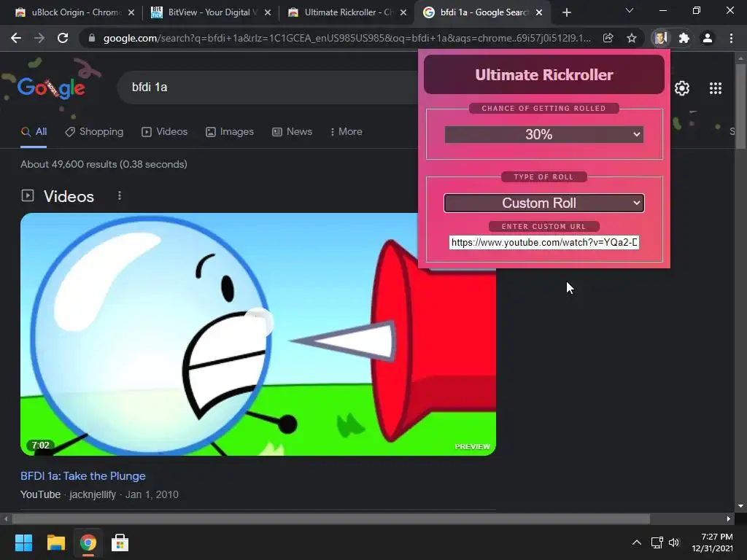Click the scroll down arrow
This screenshot has height=560, width=747.
click(740, 506)
